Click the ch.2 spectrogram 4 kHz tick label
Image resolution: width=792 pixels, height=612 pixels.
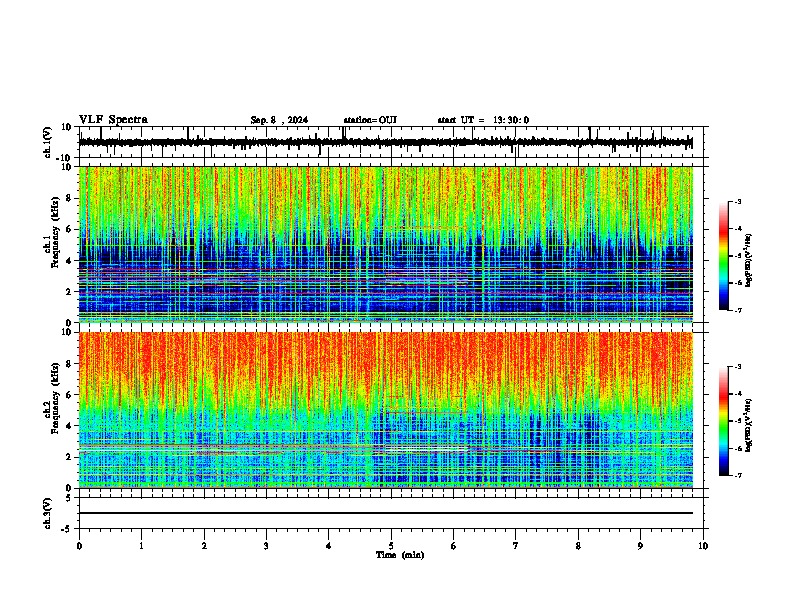click(70, 426)
